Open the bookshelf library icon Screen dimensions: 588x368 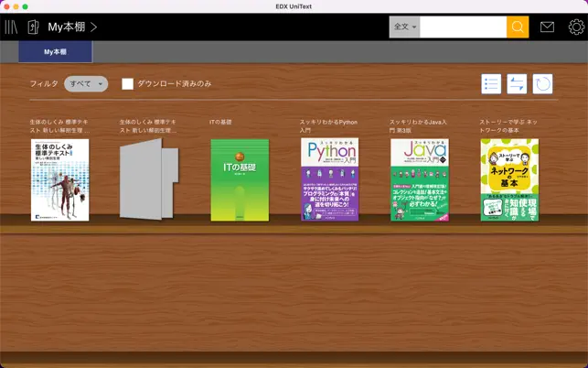11,27
